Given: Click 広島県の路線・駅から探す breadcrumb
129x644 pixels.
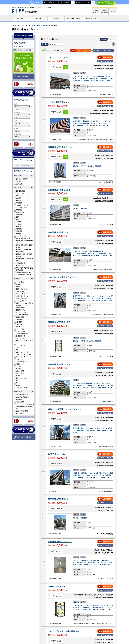Looking at the screenshot, I should [39, 25].
